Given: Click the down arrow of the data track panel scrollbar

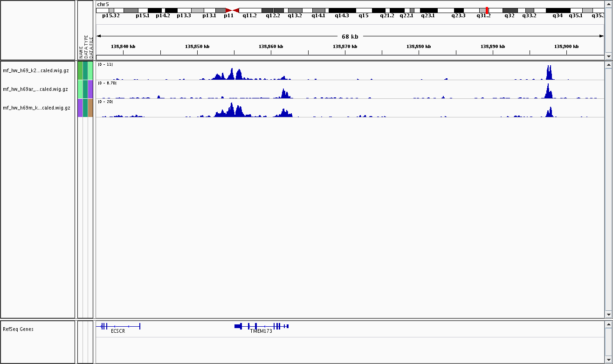Looking at the screenshot, I should point(608,315).
